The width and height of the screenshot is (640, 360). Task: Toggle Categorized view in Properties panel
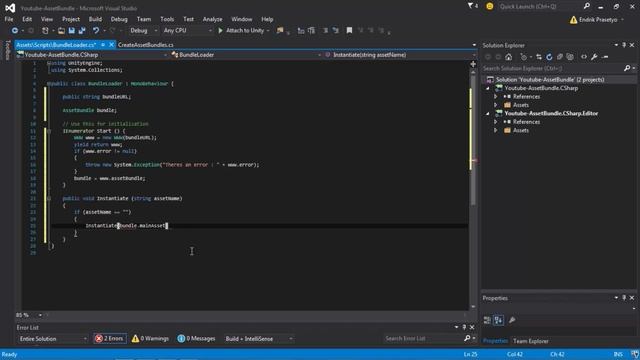coord(487,320)
